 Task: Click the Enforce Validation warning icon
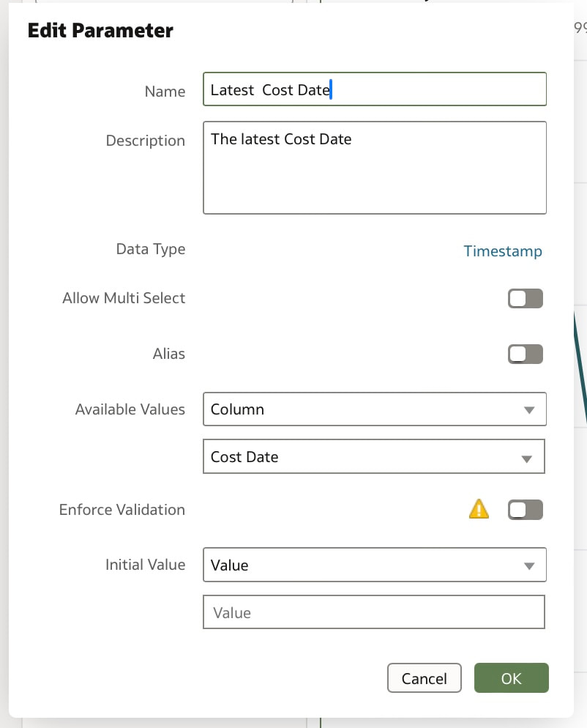click(479, 509)
